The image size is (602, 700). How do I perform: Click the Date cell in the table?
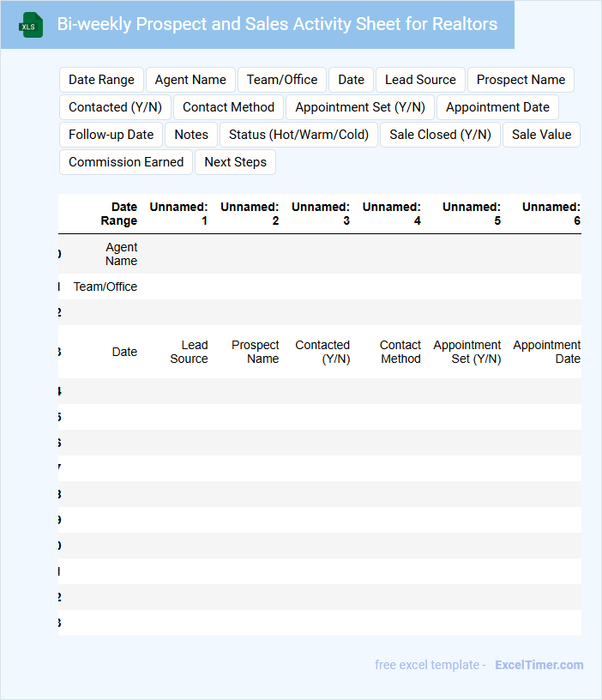coord(124,352)
